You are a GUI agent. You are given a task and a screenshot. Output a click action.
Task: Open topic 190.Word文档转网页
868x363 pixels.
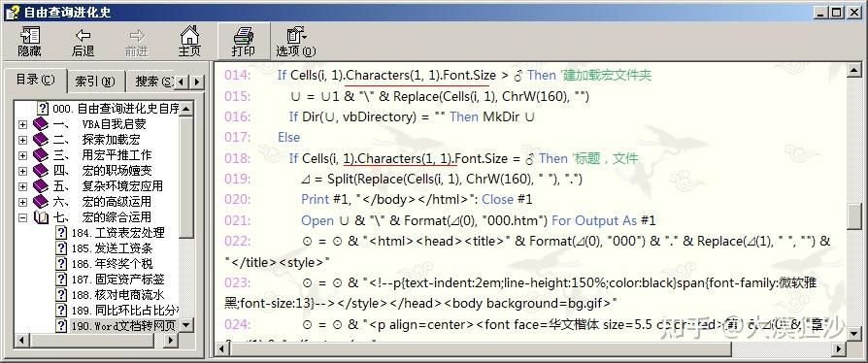point(123,326)
